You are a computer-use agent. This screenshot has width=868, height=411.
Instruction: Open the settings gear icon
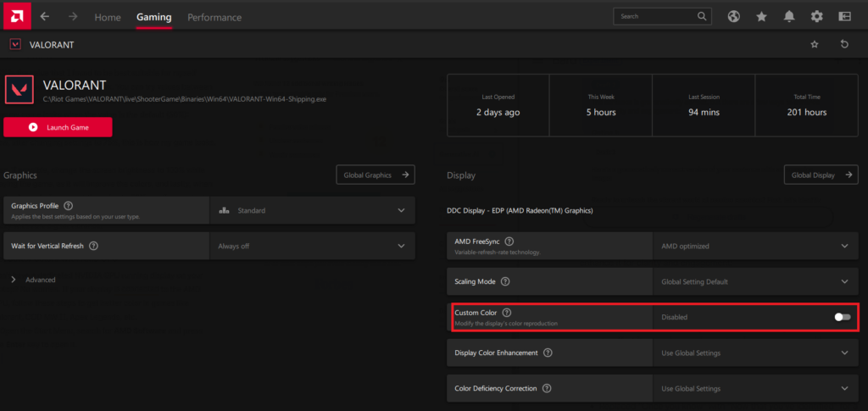tap(816, 16)
